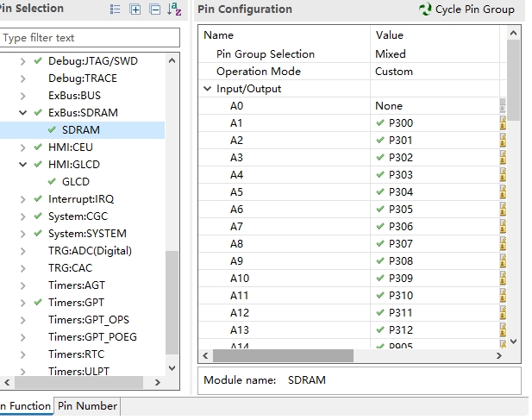This screenshot has height=420, width=532.
Task: Click the A0 value None
Action: click(x=389, y=106)
